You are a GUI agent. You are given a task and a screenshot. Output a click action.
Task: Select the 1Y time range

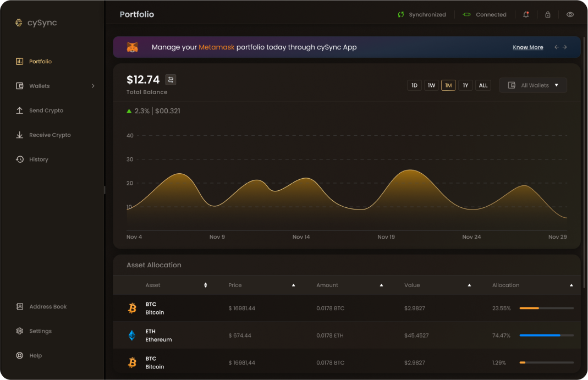[x=465, y=85]
